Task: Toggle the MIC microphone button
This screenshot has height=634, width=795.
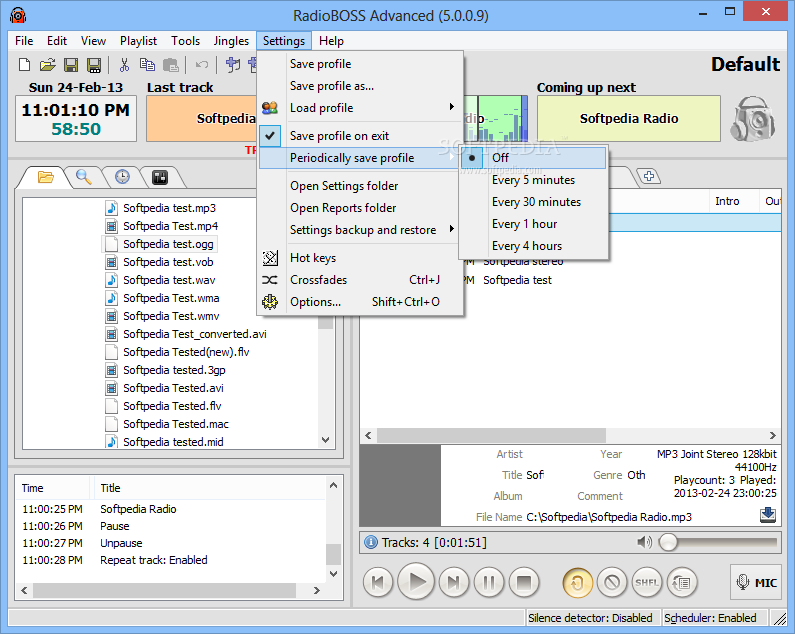Action: pos(755,582)
